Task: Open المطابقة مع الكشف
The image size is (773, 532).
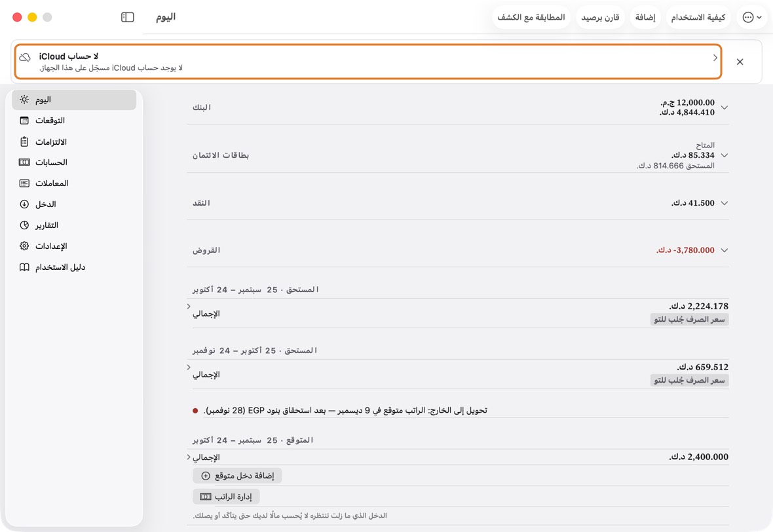Action: pyautogui.click(x=531, y=17)
